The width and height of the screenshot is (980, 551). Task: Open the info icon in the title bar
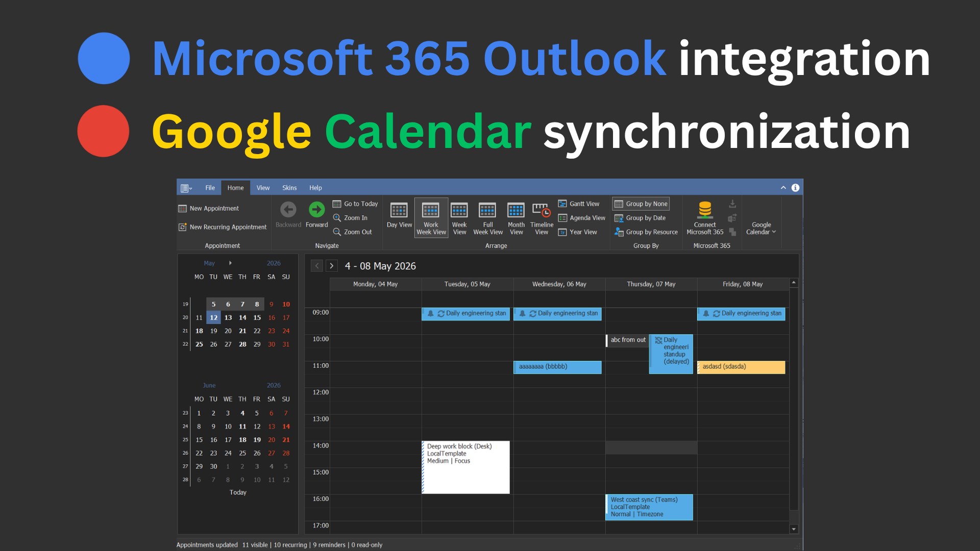795,188
